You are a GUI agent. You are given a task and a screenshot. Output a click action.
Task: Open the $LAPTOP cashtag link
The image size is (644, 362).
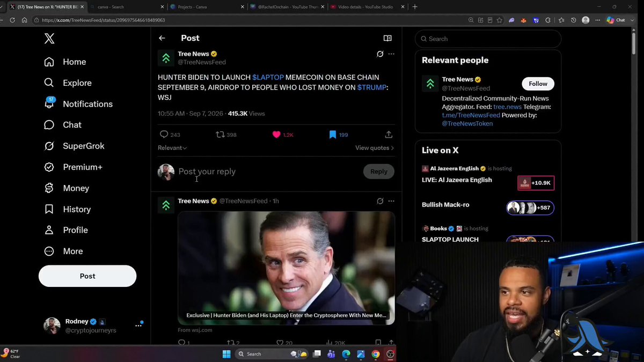[x=268, y=78]
